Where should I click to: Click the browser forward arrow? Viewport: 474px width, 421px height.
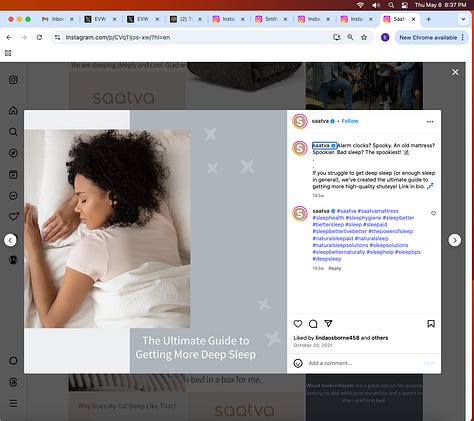pos(24,37)
